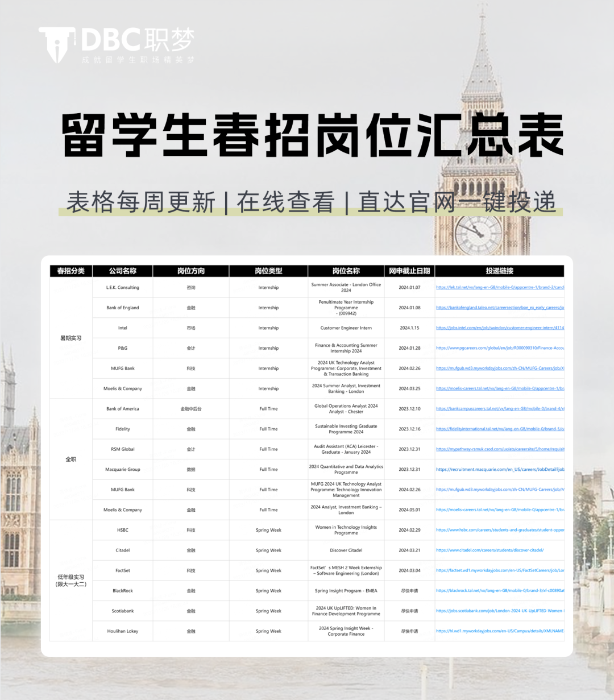Screen dimensions: 614x700
Task: Click the 公司名称 column header
Action: click(123, 271)
